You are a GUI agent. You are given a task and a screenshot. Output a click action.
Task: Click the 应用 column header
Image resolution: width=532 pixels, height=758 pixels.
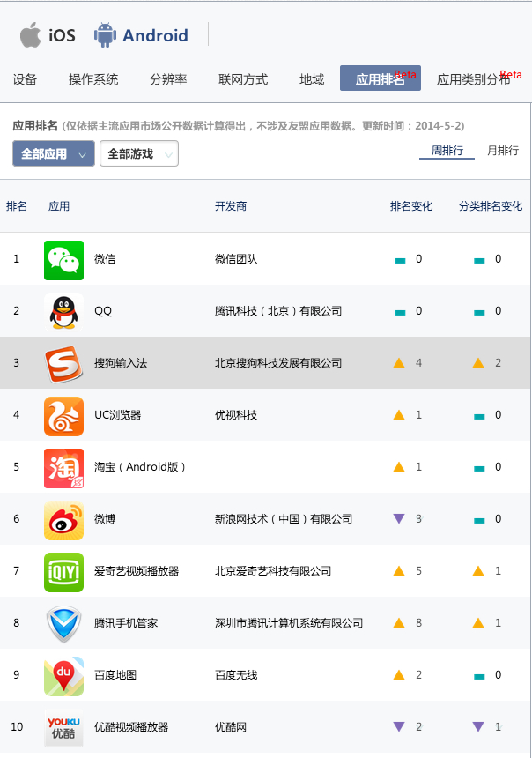coord(59,206)
